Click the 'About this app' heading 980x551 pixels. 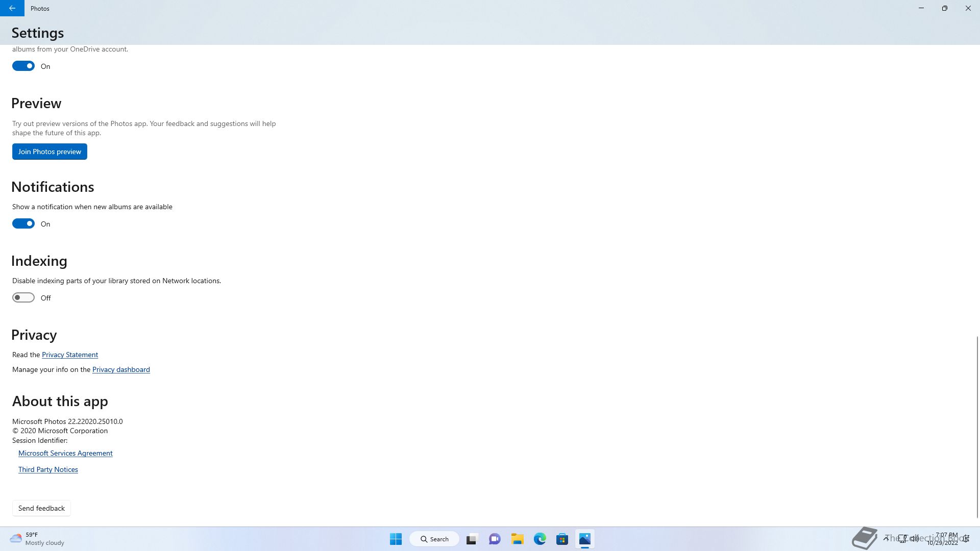pyautogui.click(x=60, y=401)
